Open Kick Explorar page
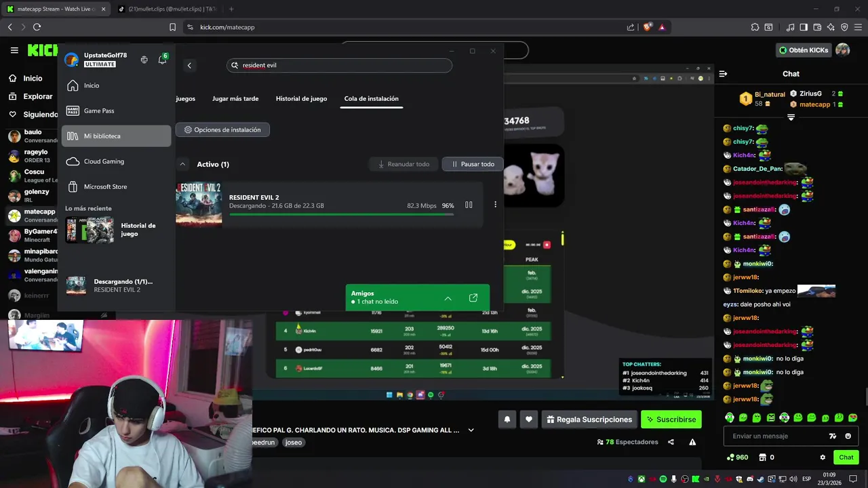This screenshot has height=488, width=868. click(31, 96)
